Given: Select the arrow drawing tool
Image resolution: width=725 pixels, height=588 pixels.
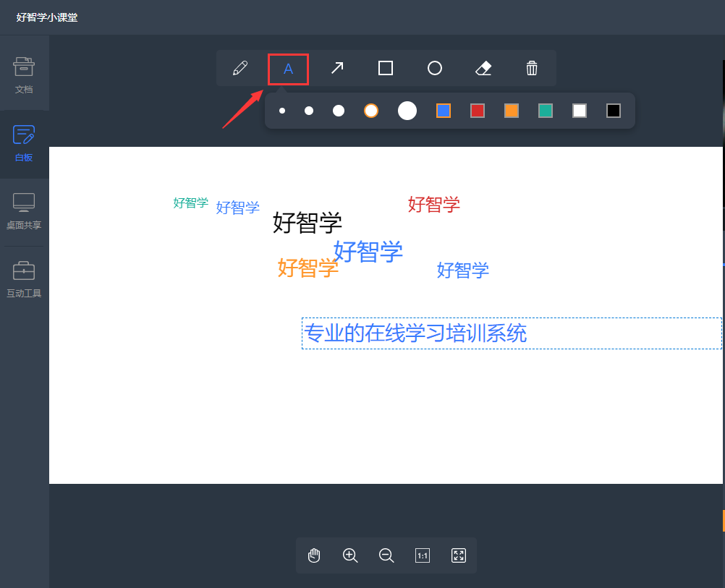Looking at the screenshot, I should pos(337,69).
